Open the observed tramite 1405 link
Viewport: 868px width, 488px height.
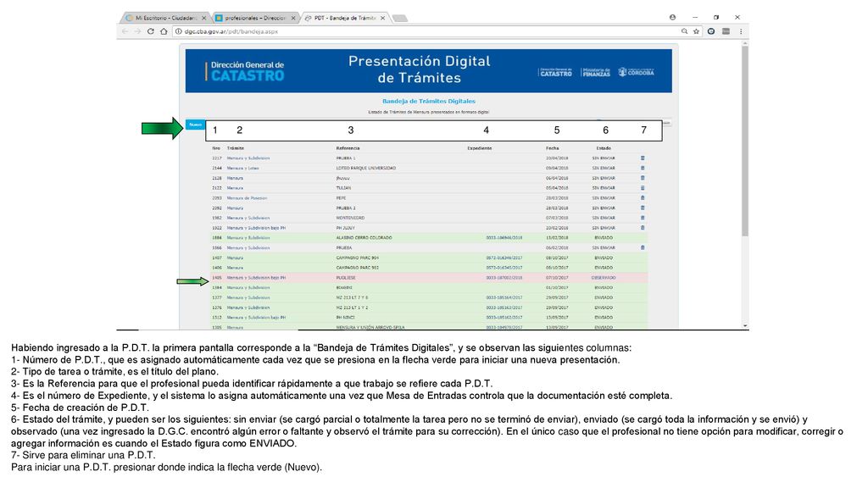256,278
